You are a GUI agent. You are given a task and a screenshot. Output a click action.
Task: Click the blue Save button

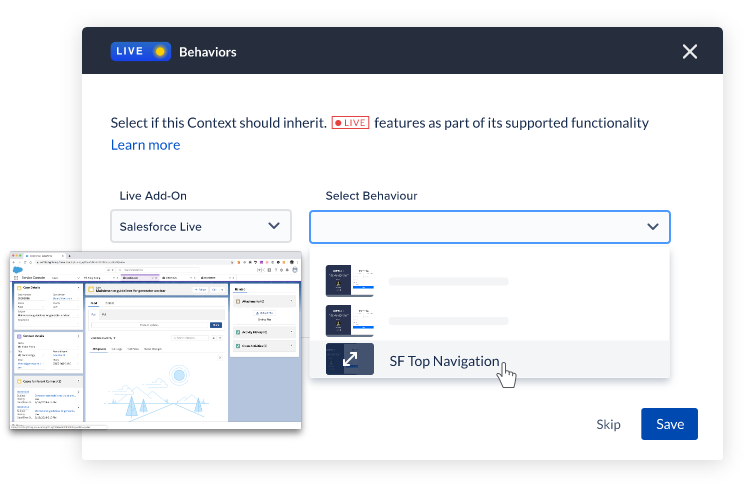pos(669,424)
